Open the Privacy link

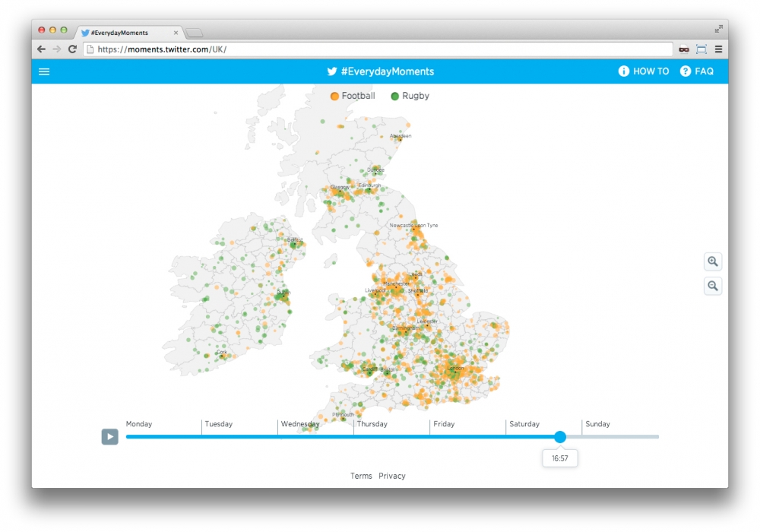[391, 476]
